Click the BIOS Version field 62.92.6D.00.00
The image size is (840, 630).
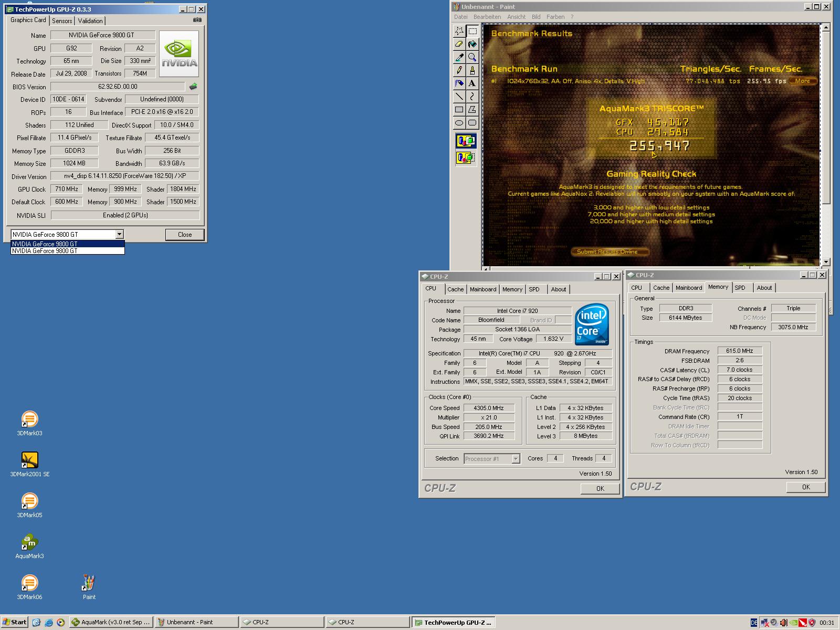118,87
